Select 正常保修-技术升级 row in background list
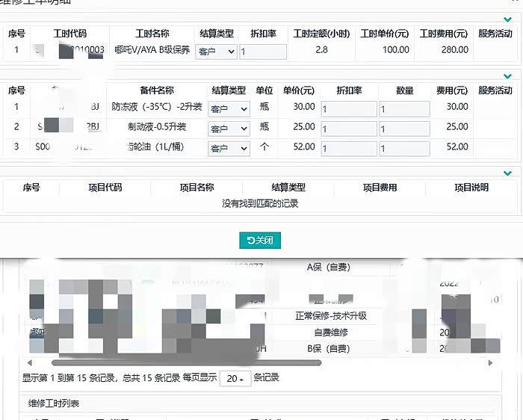Viewport: 523px width, 420px height. tap(331, 316)
